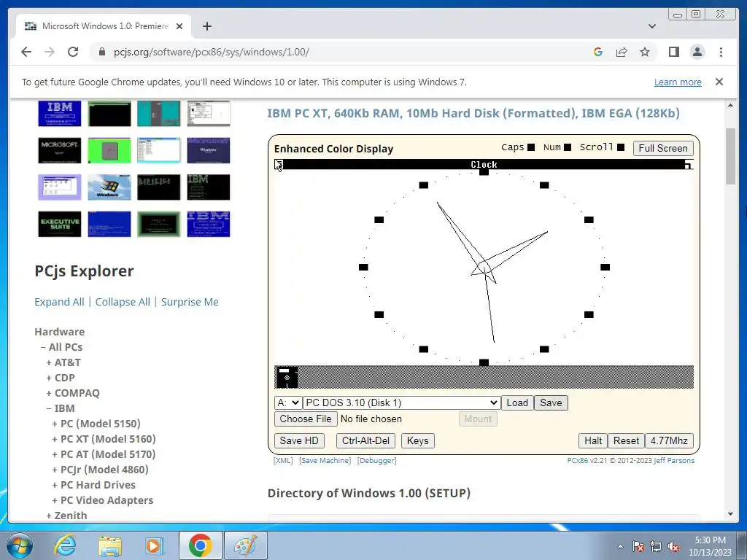This screenshot has width=747, height=560.
Task: Expand PC (Model 5150) node
Action: click(x=96, y=424)
